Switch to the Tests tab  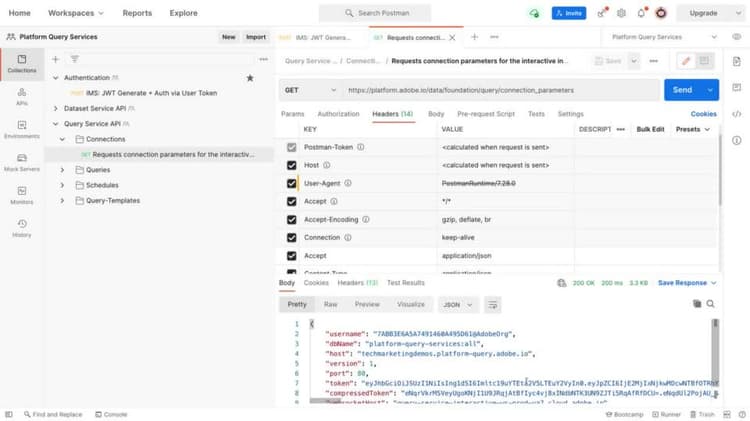(536, 114)
